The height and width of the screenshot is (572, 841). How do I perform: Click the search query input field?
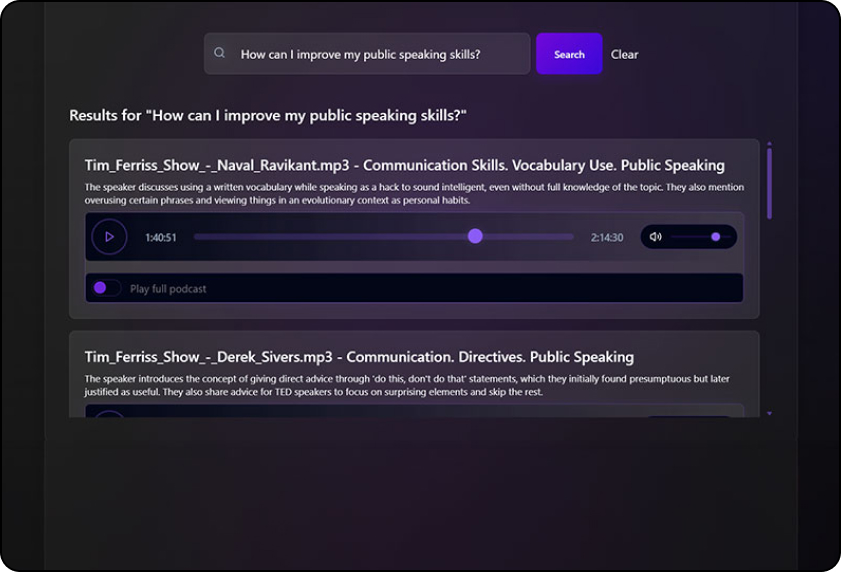367,54
